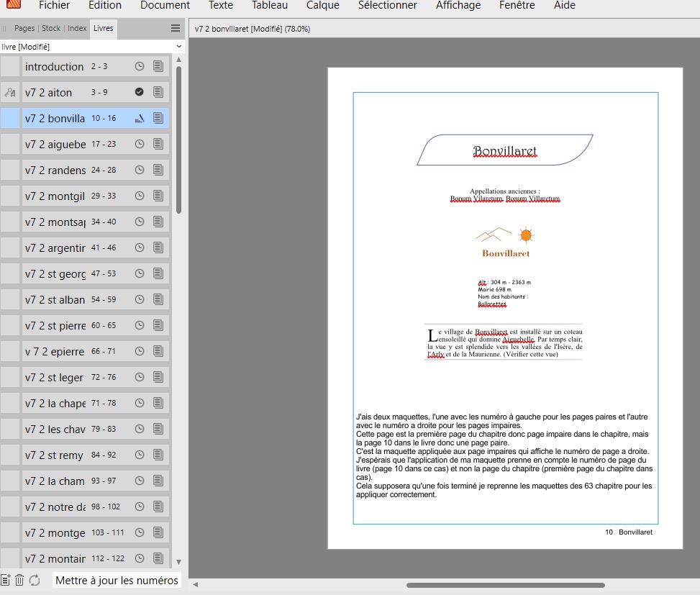Screen dimensions: 700x595
Task: Click clock icon of v7 2 la chape chapter
Action: (140, 403)
